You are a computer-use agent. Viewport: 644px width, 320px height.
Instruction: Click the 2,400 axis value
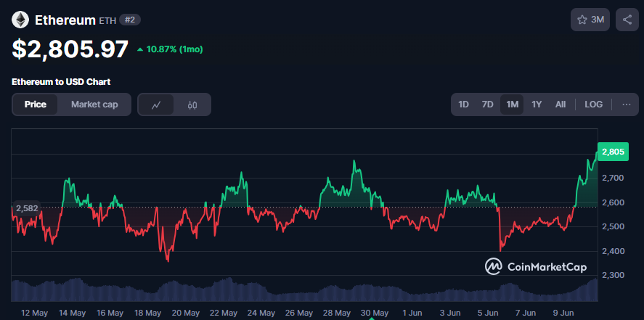(613, 251)
